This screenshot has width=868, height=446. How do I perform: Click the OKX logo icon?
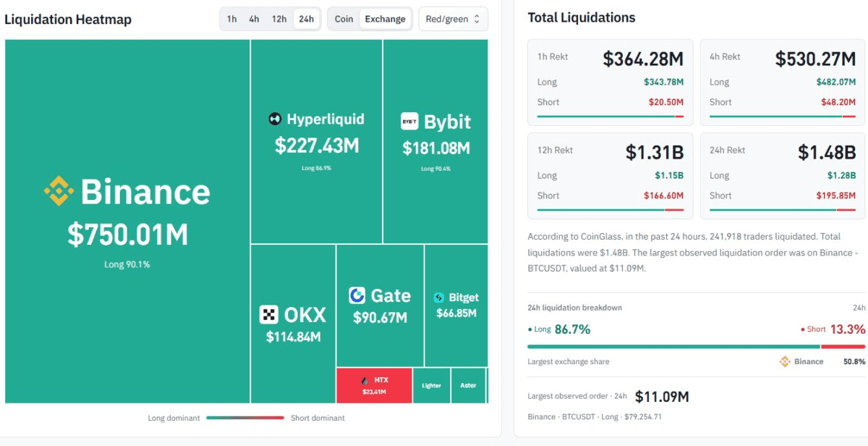[x=269, y=315]
